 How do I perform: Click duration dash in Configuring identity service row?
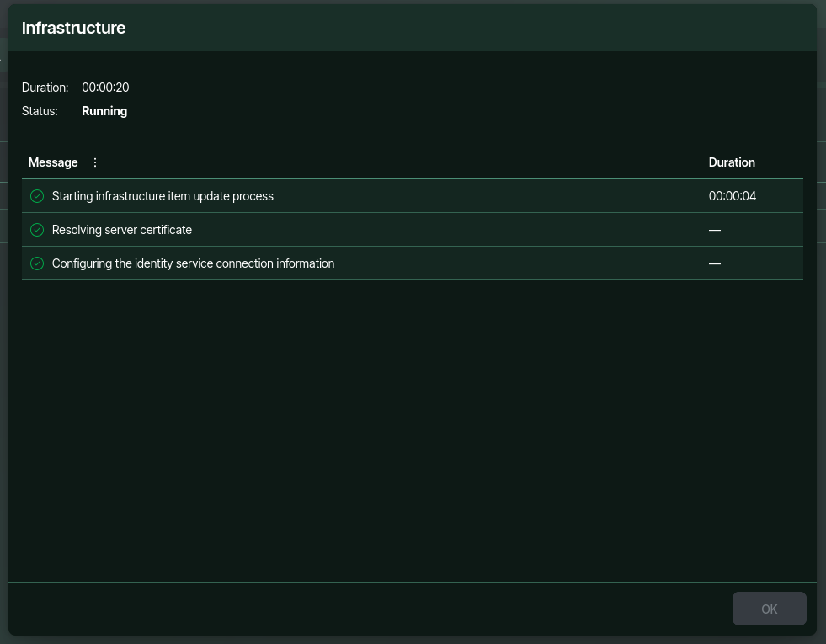(x=714, y=263)
